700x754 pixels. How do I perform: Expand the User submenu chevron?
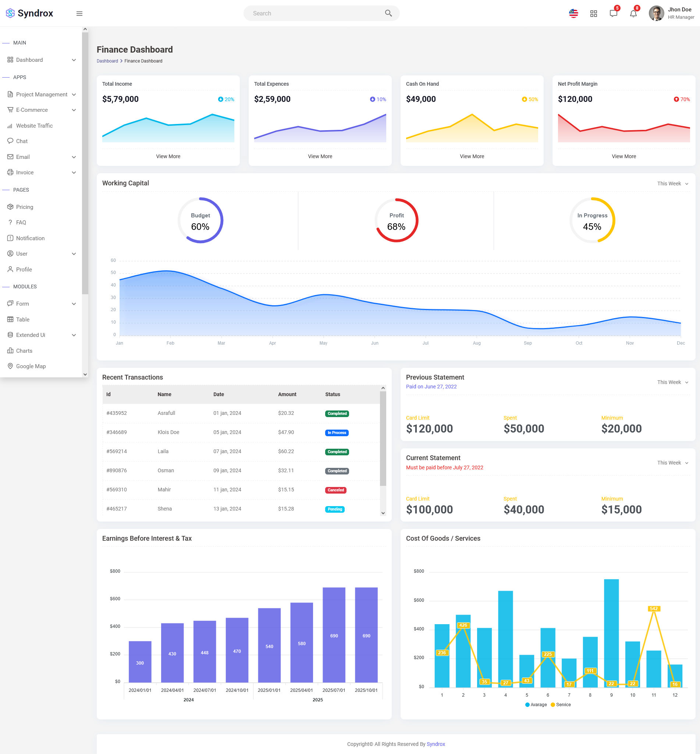pyautogui.click(x=74, y=254)
